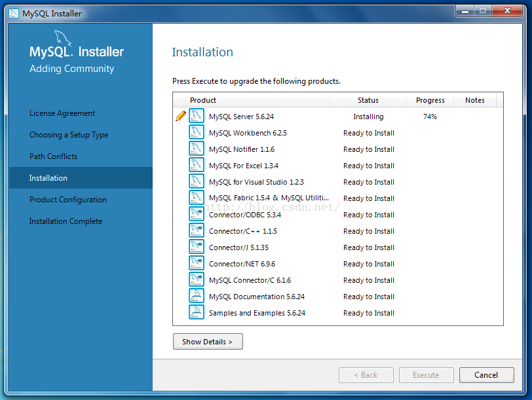Screen dimensions: 532x400
Task: Click the MySQL Documentation 5.6.24 icon
Action: pyautogui.click(x=197, y=297)
